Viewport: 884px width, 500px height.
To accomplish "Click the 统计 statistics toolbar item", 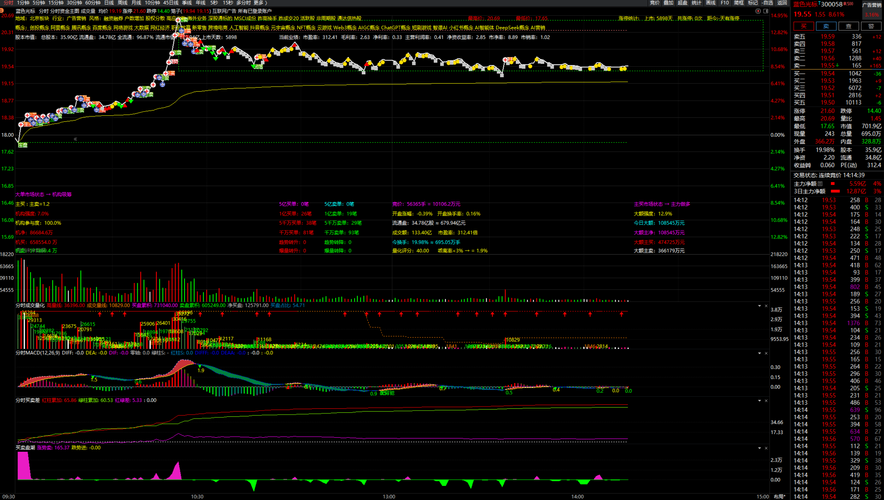I will (696, 3).
